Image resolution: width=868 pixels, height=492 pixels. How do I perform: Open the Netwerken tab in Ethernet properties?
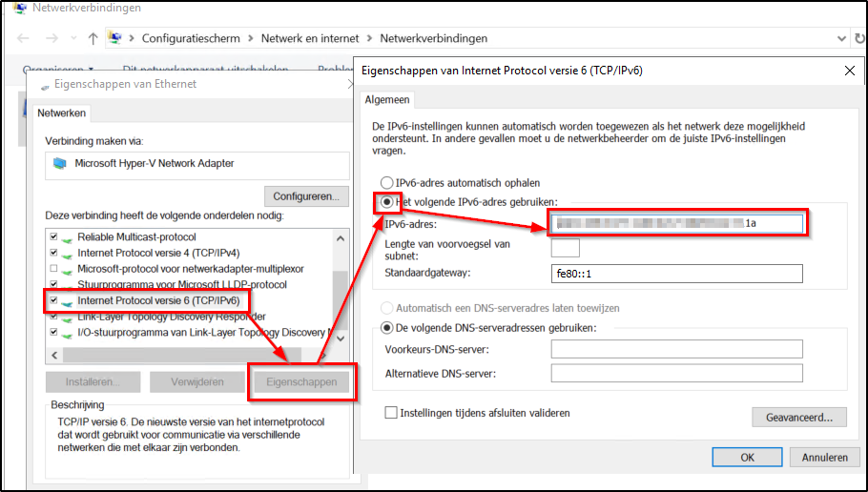tap(61, 113)
